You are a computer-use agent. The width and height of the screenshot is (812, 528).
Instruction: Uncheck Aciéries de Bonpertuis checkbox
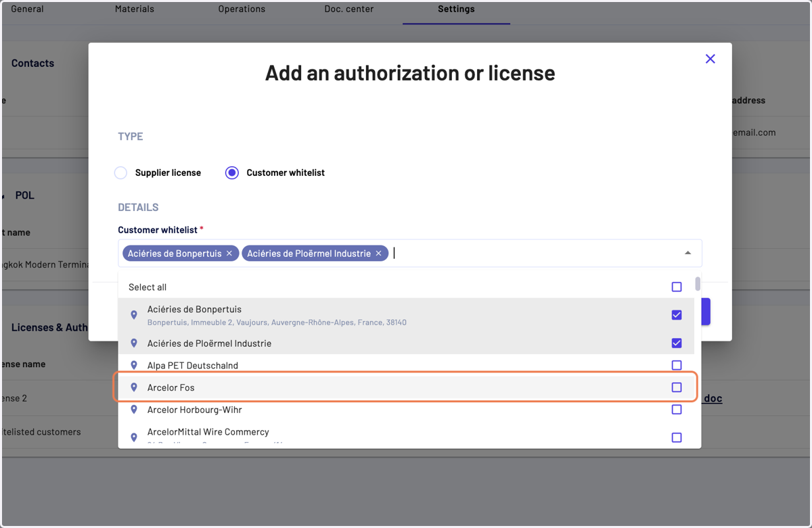coord(677,315)
